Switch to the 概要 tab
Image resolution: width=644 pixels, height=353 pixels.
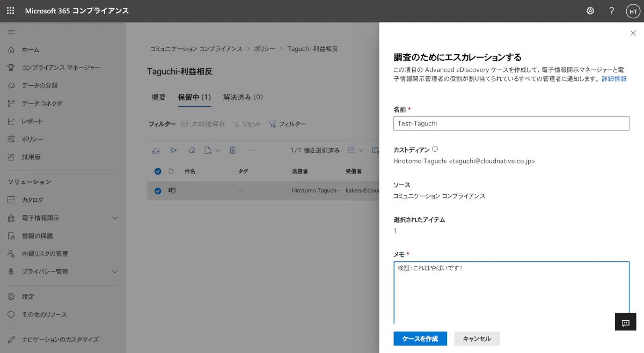pos(158,97)
